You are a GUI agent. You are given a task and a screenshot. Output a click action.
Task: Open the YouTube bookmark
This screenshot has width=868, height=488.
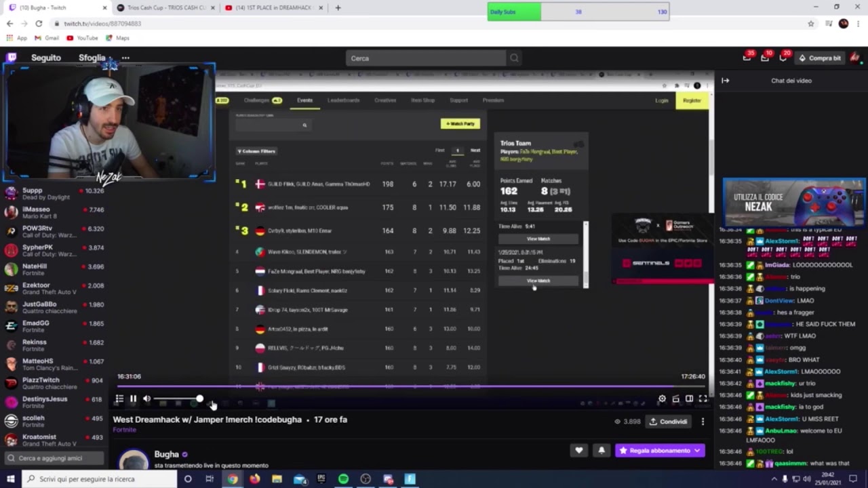(82, 38)
